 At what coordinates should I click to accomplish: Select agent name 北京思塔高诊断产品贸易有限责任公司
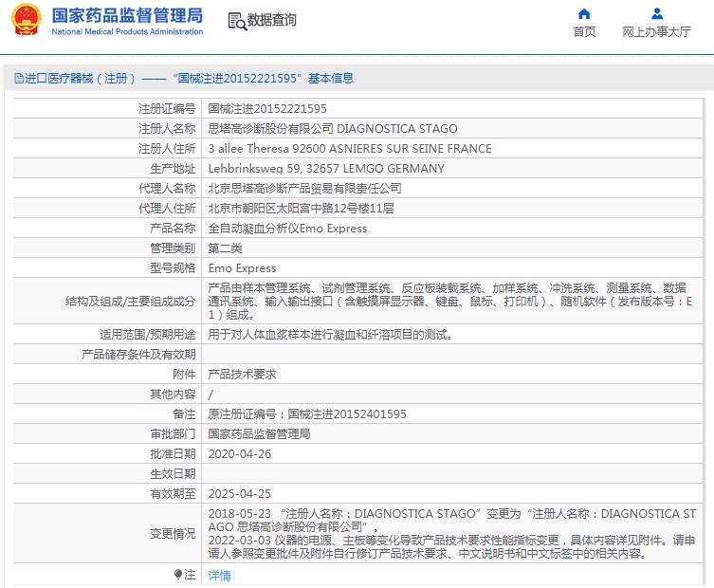click(304, 189)
